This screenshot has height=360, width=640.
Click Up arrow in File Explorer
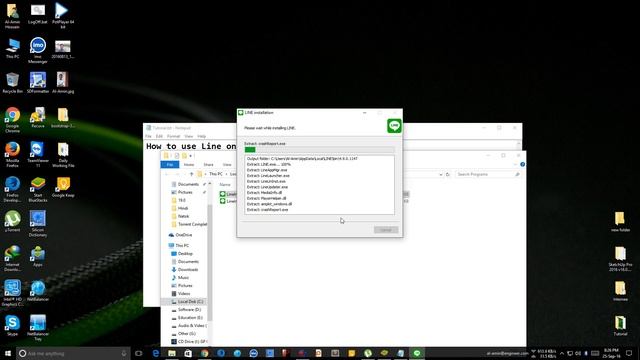click(x=191, y=174)
